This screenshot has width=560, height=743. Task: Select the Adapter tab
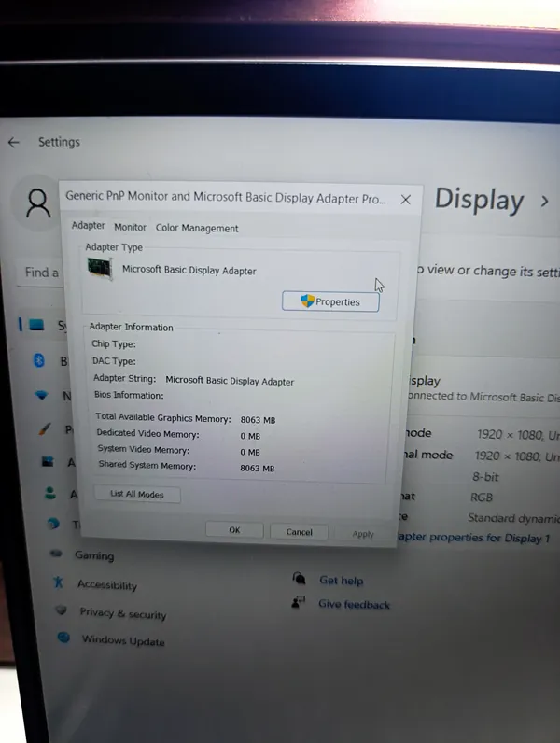click(x=89, y=226)
